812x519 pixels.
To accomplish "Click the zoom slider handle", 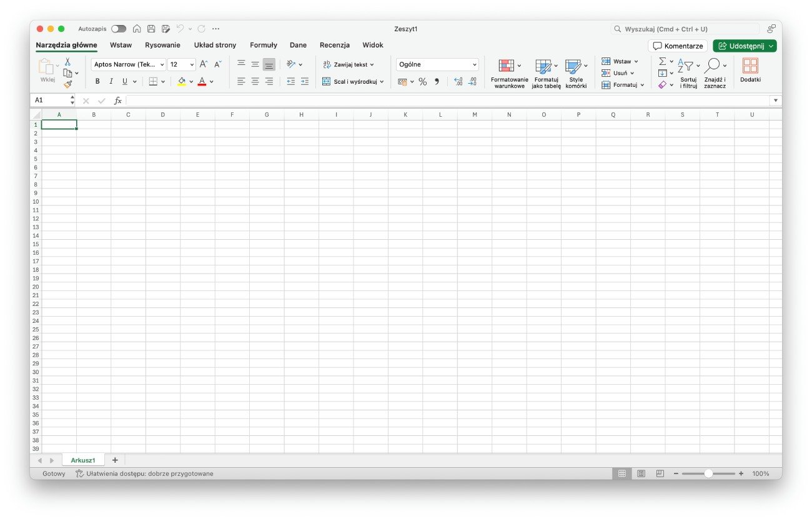I will tap(708, 473).
